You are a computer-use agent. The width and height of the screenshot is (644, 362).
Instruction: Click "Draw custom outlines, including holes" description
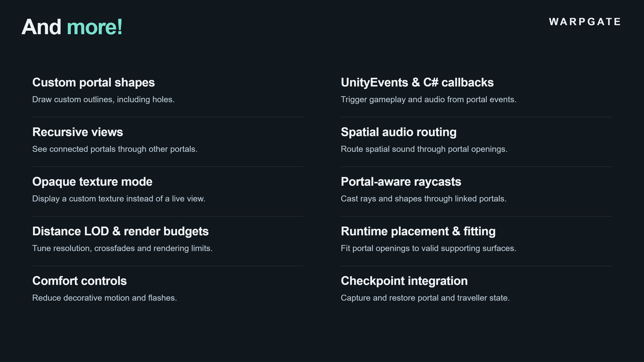tap(104, 99)
